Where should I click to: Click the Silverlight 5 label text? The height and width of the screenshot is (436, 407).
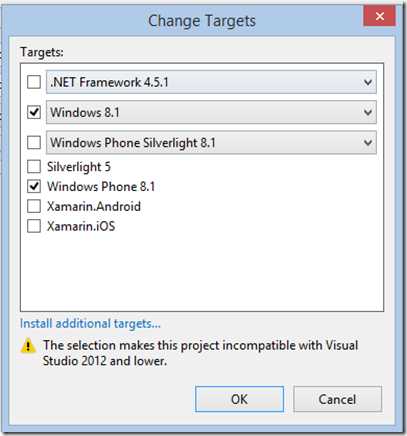point(79,167)
